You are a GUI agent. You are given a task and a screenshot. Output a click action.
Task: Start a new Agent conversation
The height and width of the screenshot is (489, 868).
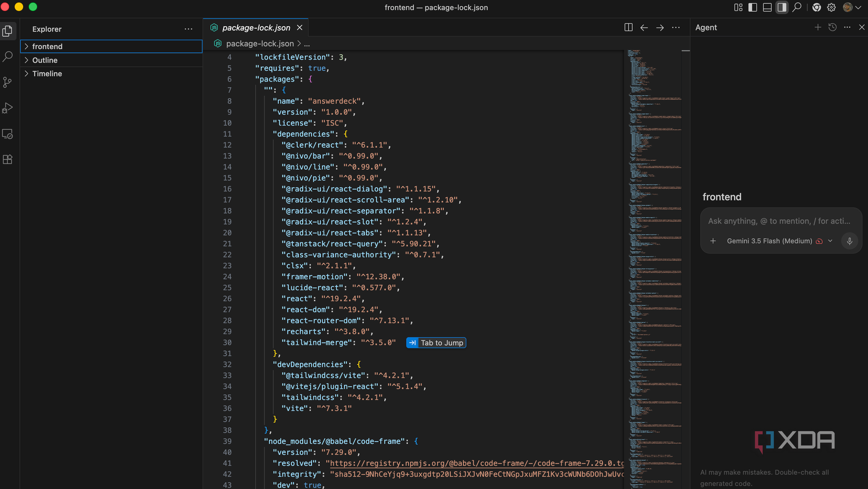[817, 27]
